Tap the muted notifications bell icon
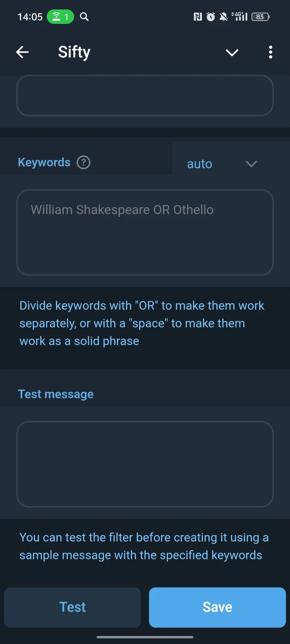The width and height of the screenshot is (290, 644). click(224, 17)
